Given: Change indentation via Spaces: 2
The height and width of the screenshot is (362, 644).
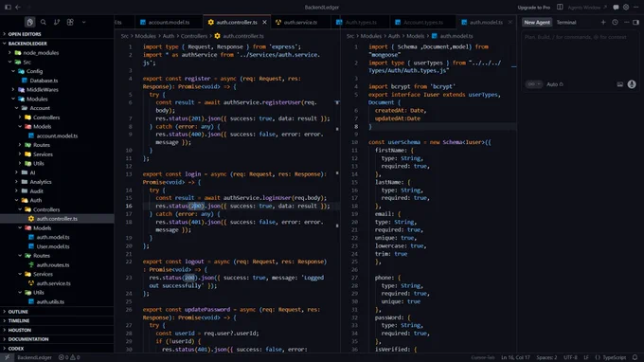Looking at the screenshot, I should click(546, 357).
